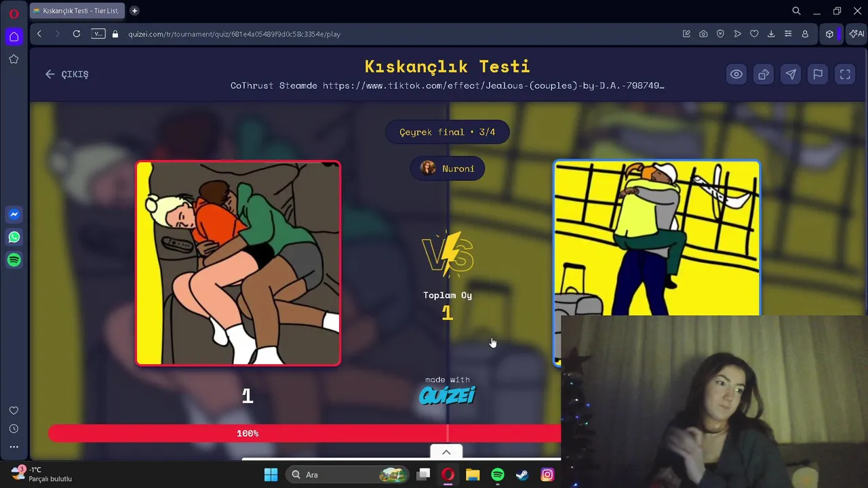
Task: Open the weather widget Parçalı bulutlu
Action: pos(42,474)
